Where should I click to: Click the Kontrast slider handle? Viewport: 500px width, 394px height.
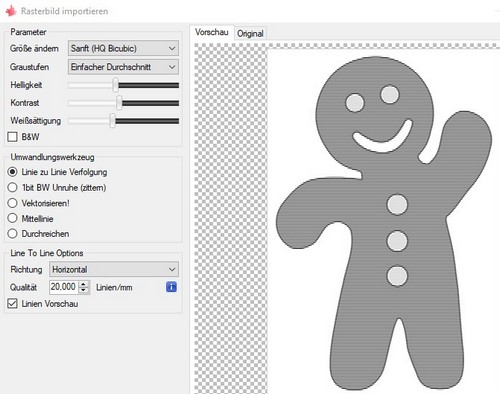[119, 103]
